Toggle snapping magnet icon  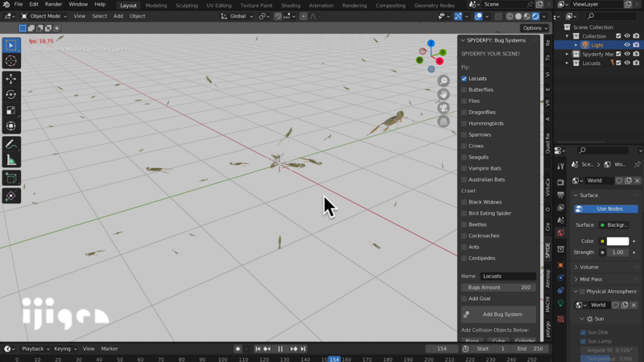278,16
